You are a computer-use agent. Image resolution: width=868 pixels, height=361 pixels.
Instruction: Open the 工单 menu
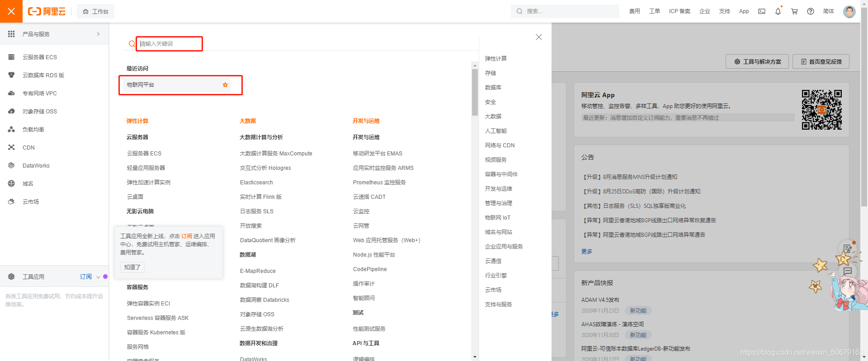click(x=654, y=11)
